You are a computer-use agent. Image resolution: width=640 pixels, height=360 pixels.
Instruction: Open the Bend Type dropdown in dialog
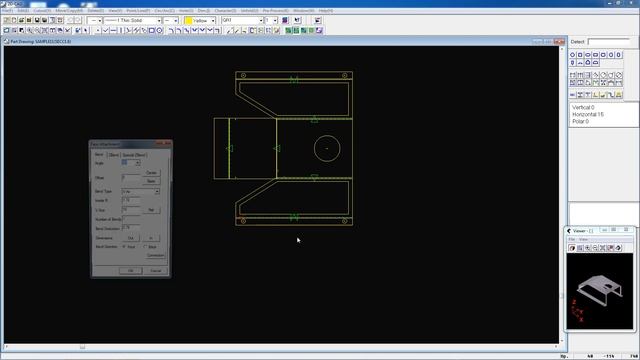click(x=157, y=191)
